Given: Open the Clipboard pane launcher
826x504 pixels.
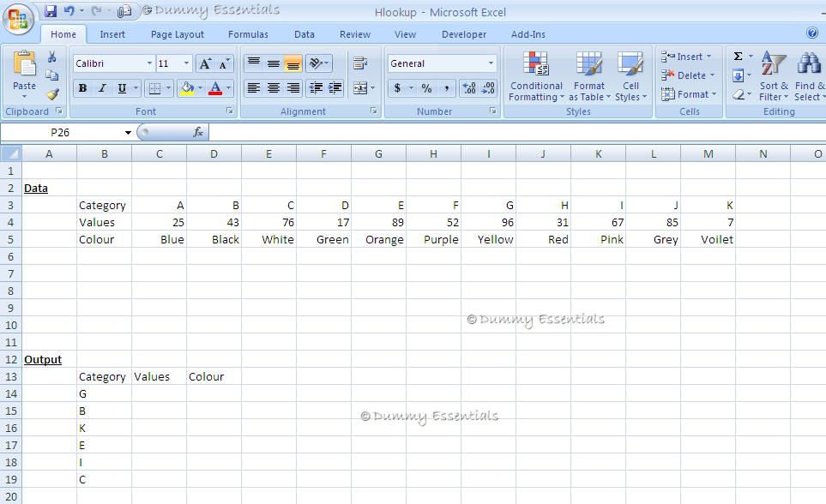Looking at the screenshot, I should click(59, 111).
